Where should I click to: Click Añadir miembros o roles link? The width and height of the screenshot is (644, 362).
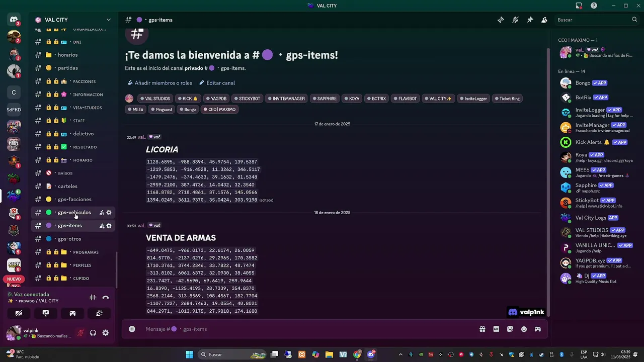click(159, 83)
